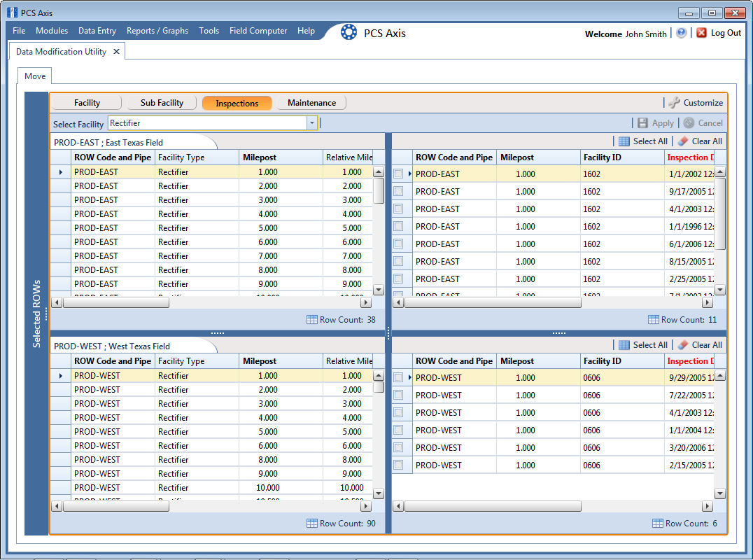The height and width of the screenshot is (560, 753).
Task: Open the Data Entry menu
Action: tap(97, 31)
